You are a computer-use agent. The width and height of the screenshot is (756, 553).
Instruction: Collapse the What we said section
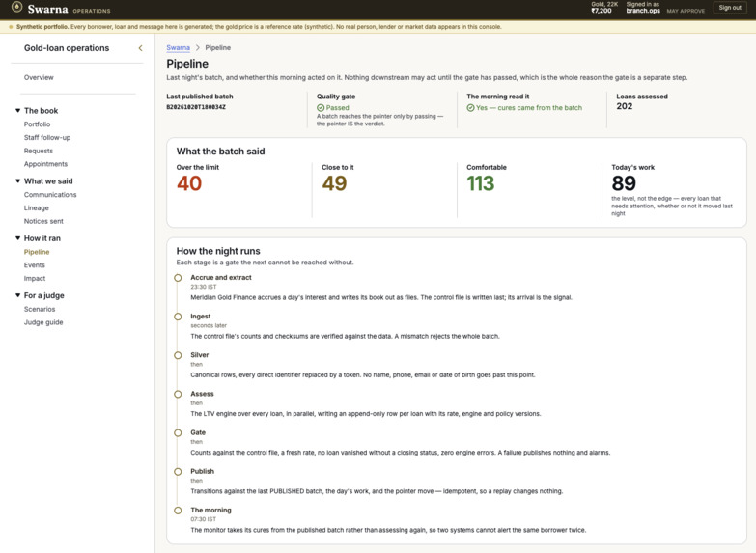click(17, 180)
